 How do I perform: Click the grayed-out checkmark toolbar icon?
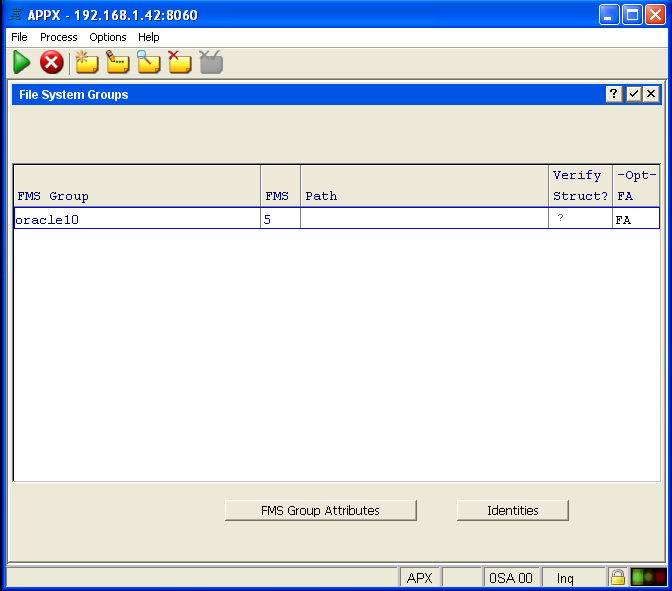click(211, 63)
